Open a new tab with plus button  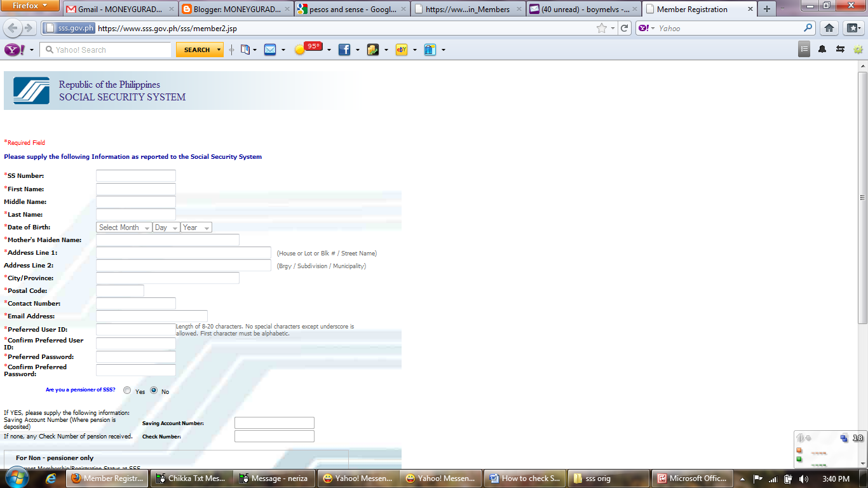click(x=767, y=9)
